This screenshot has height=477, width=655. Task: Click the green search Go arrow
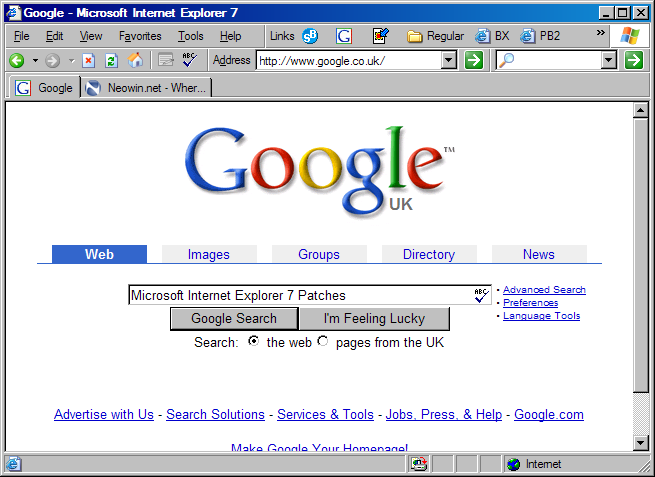click(x=634, y=60)
